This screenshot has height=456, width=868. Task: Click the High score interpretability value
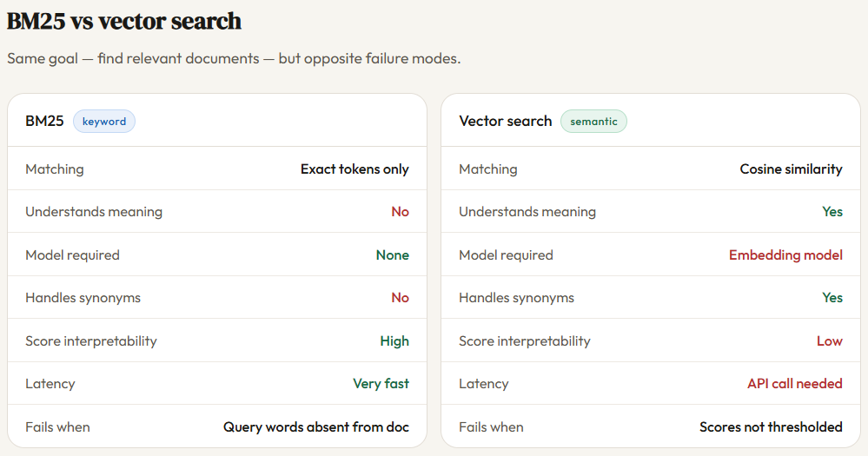(394, 341)
